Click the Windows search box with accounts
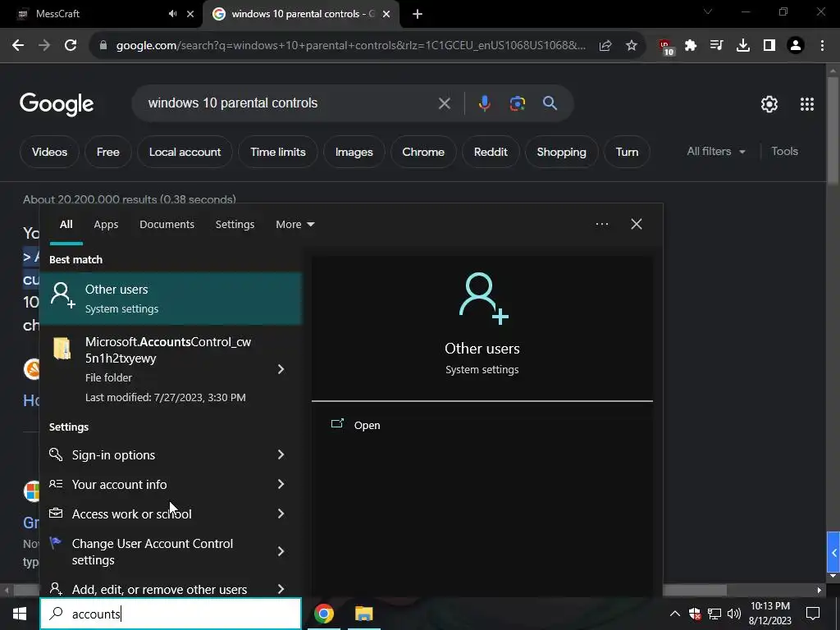The image size is (840, 630). pyautogui.click(x=171, y=614)
